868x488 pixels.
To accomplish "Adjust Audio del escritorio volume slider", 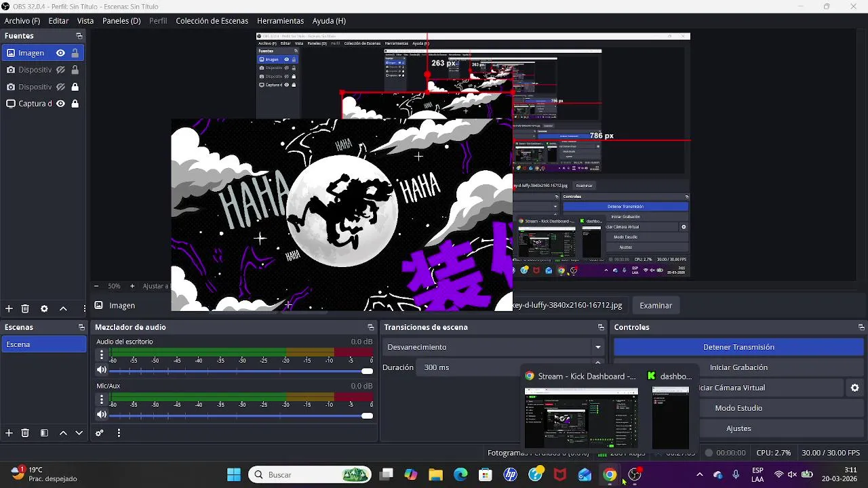I will click(241, 371).
